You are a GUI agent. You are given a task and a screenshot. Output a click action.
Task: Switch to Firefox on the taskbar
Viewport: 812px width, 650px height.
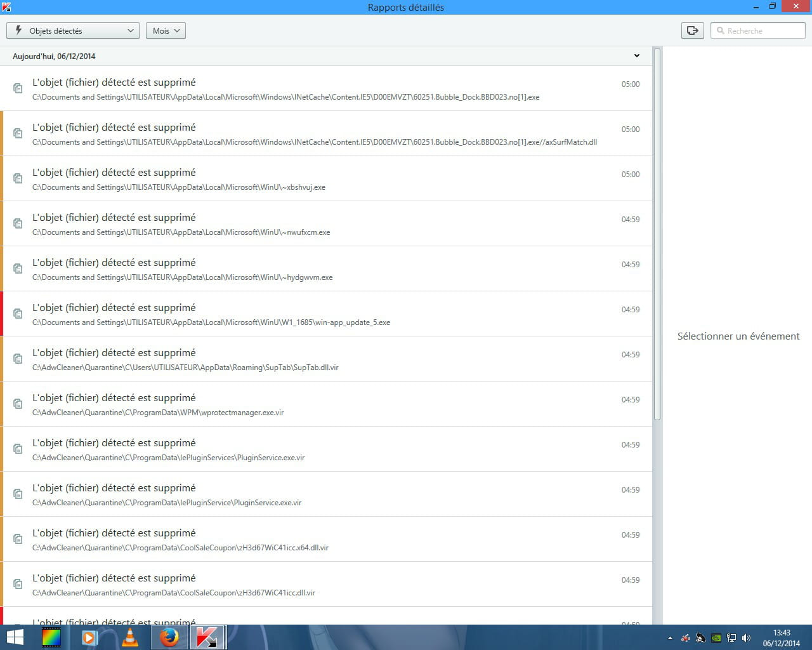pyautogui.click(x=169, y=637)
